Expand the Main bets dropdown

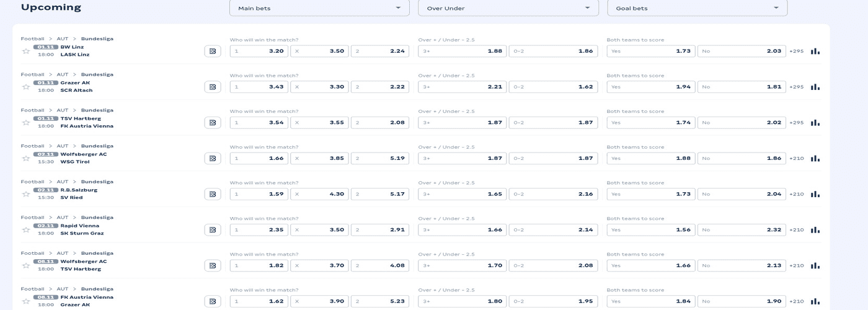point(319,8)
